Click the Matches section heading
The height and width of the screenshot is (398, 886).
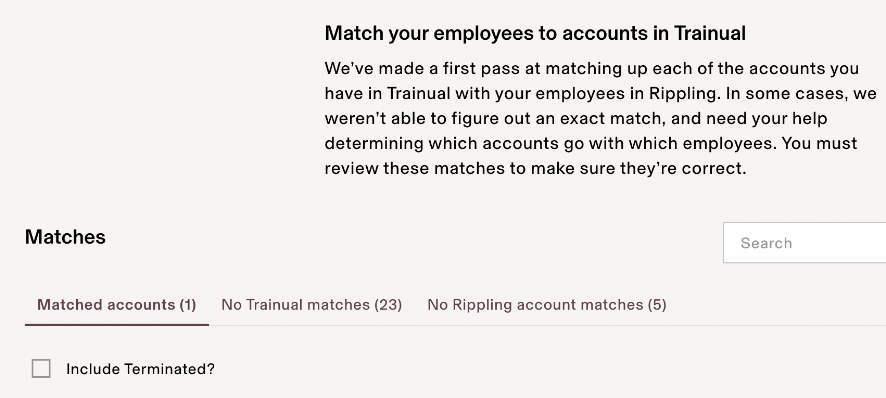click(x=65, y=237)
